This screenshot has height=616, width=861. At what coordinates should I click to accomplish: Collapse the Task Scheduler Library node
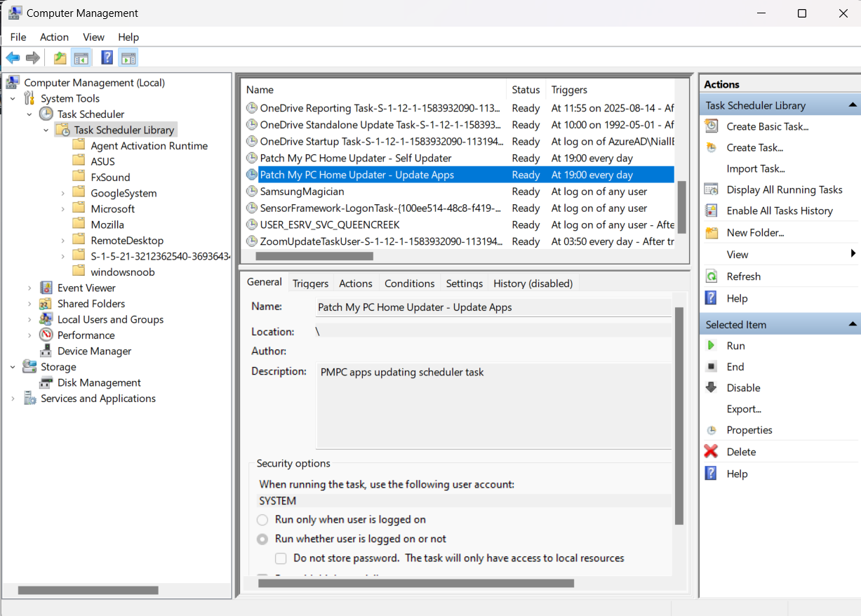coord(46,130)
